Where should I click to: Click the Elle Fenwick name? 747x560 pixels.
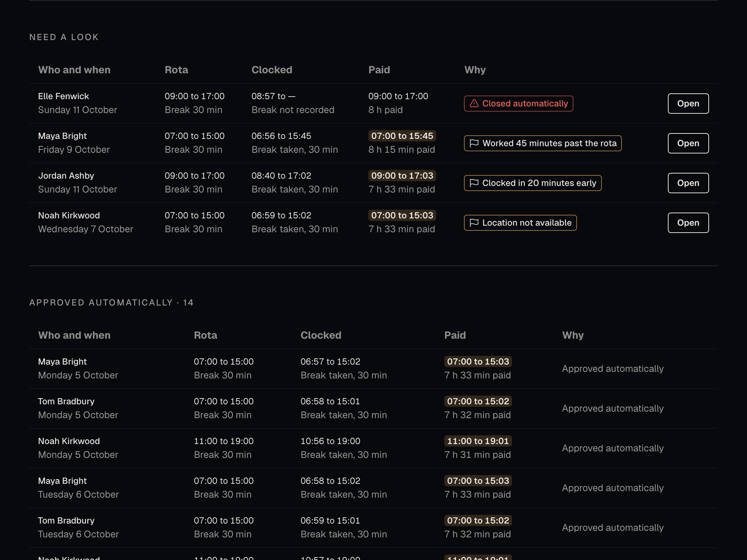click(63, 96)
